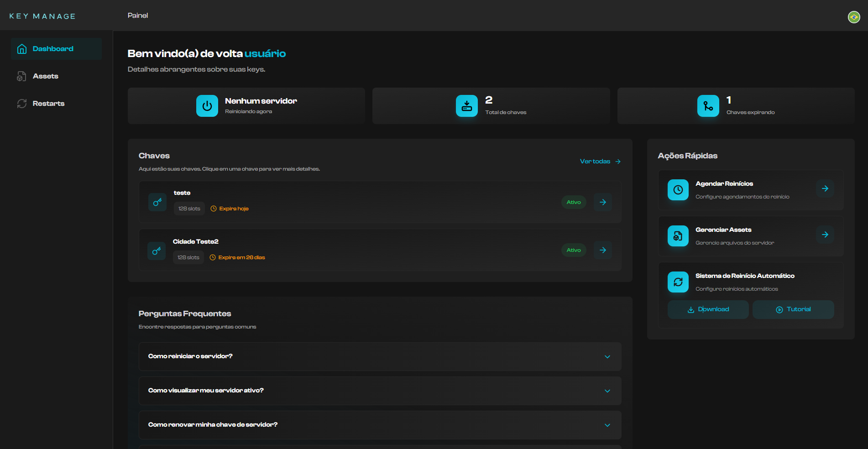868x449 pixels.
Task: Click the Ativo badge on teste row
Action: [x=574, y=202]
